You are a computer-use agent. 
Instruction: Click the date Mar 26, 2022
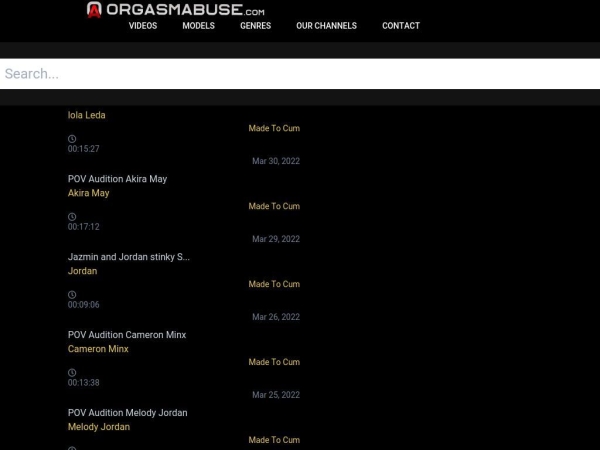coord(276,317)
